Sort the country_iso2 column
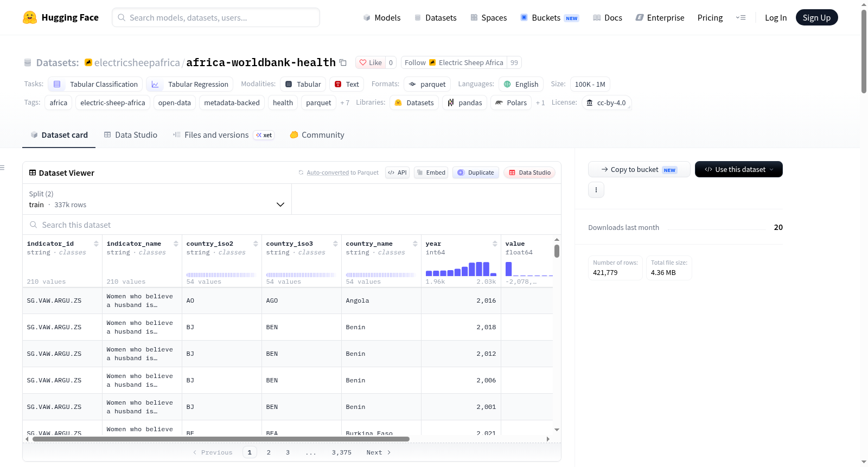Screen dimensions: 868x467 [x=256, y=244]
